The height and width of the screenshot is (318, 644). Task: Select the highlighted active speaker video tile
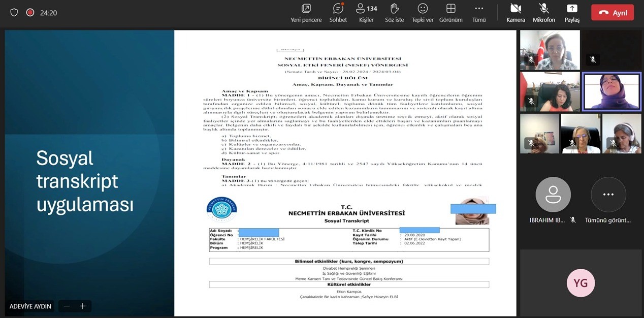click(611, 91)
